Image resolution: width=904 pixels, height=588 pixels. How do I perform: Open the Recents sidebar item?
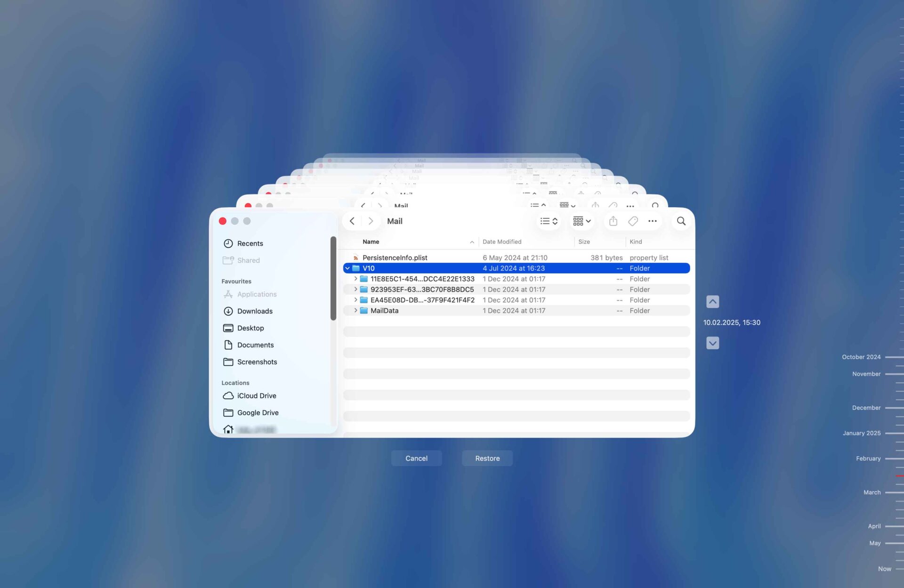[250, 243]
